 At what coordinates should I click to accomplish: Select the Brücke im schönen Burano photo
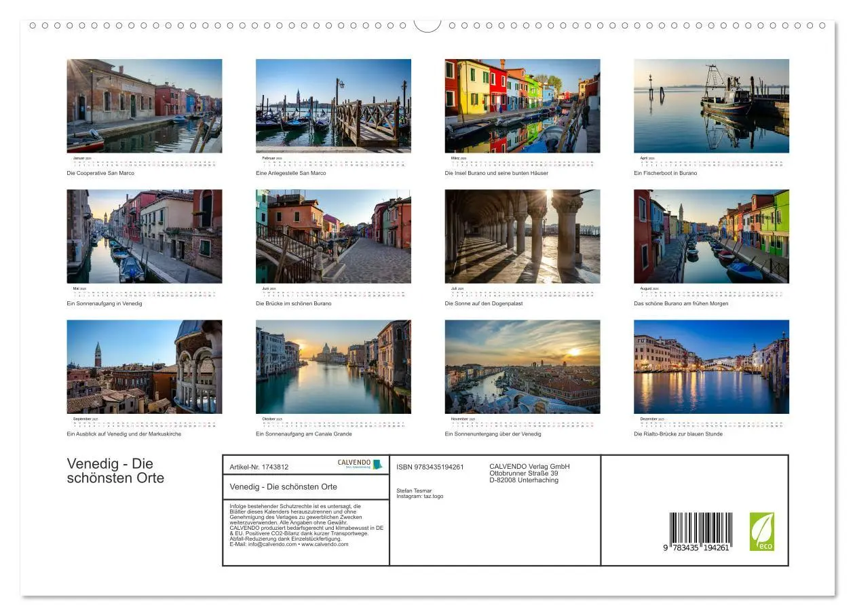click(x=333, y=236)
